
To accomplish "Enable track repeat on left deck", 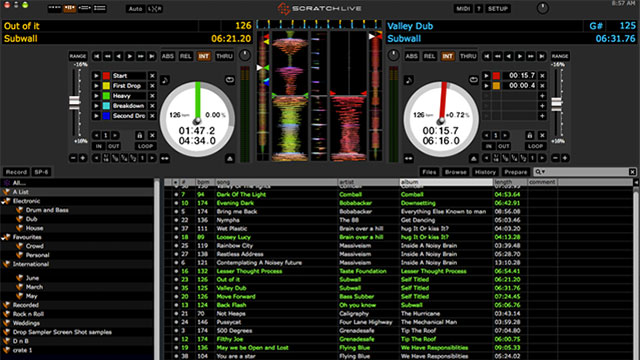I will coord(230,80).
